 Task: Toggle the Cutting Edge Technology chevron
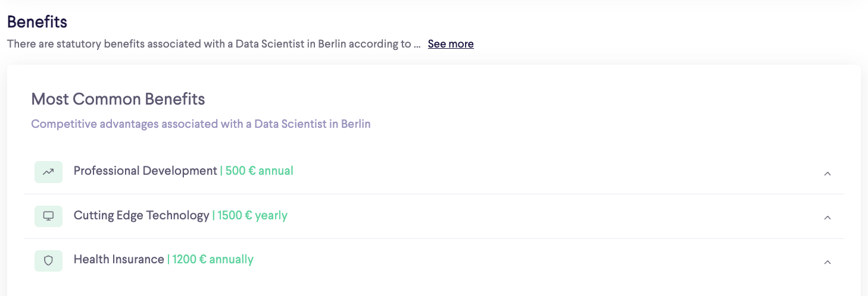pyautogui.click(x=827, y=218)
